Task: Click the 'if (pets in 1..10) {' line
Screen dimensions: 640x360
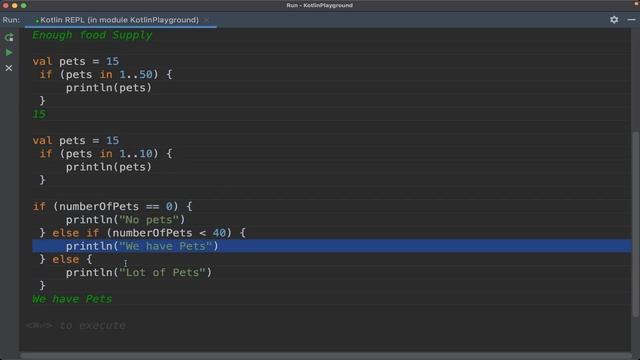Action: [106, 153]
